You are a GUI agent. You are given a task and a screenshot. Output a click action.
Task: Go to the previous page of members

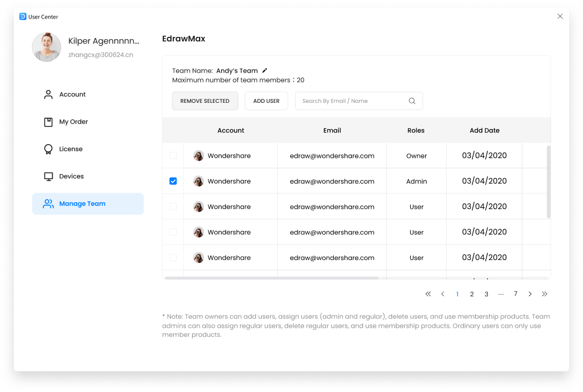pyautogui.click(x=442, y=294)
